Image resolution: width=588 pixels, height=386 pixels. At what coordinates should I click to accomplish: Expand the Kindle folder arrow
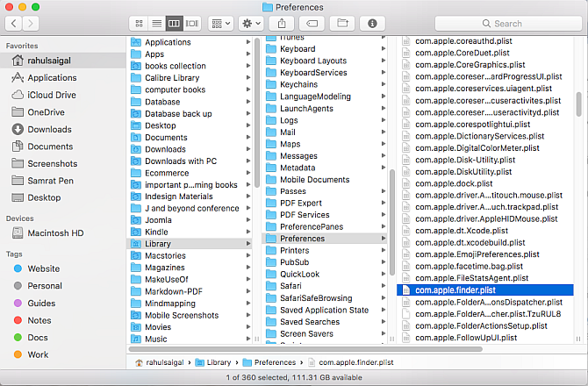[248, 232]
